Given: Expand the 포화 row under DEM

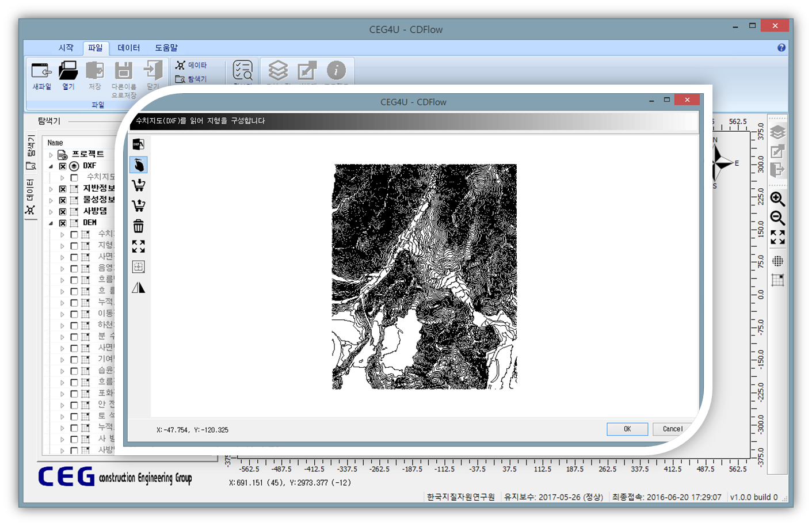Looking at the screenshot, I should (63, 394).
